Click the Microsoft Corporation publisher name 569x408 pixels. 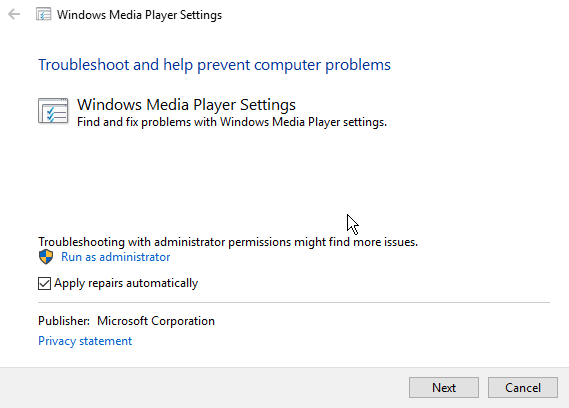156,321
